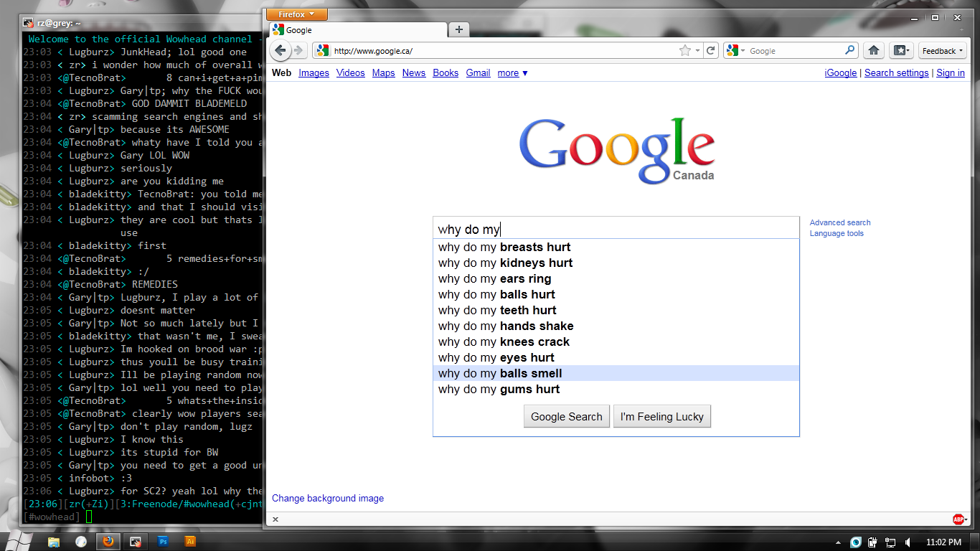Click the bold 'Web' label in Google's bar

click(281, 72)
